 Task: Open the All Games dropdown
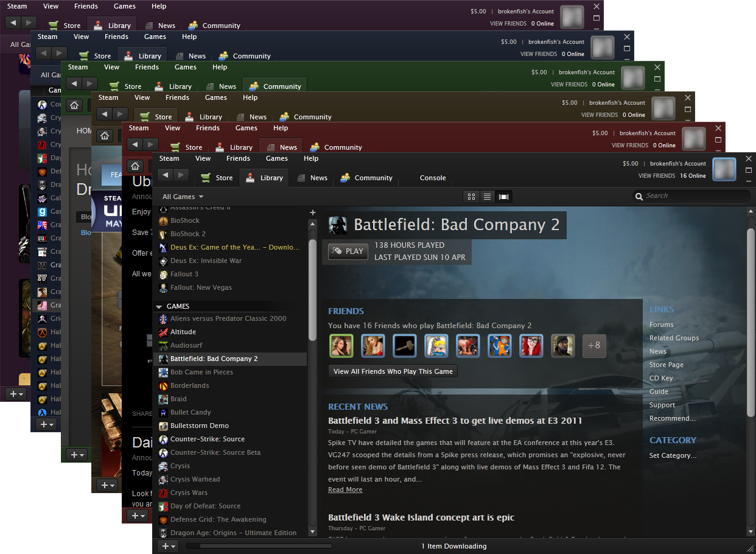[x=178, y=197]
